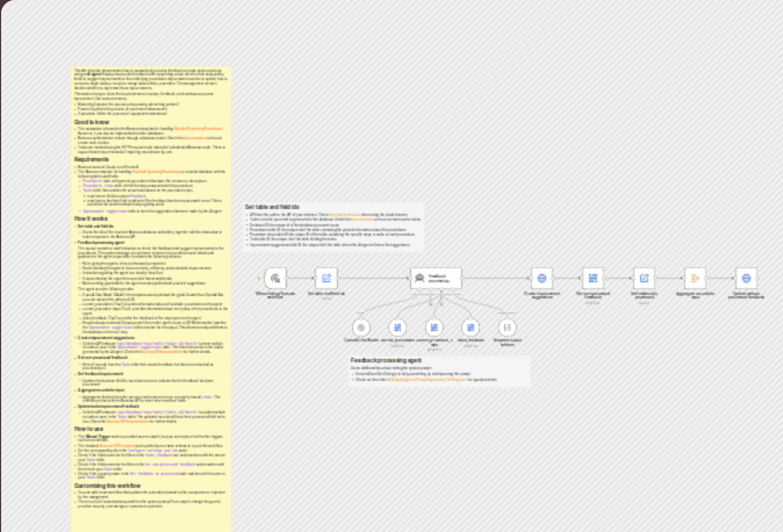Select the tasks_feedback tool node
This screenshot has height=532, width=783.
click(x=470, y=328)
